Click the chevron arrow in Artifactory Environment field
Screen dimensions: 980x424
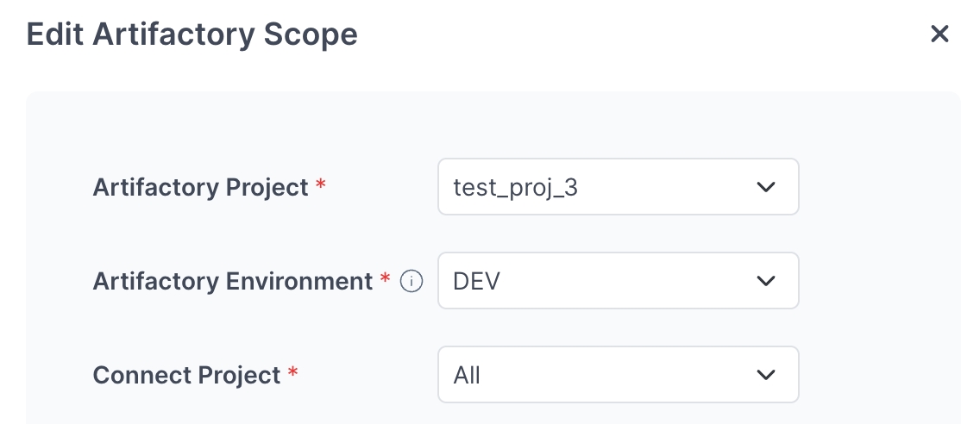(765, 281)
